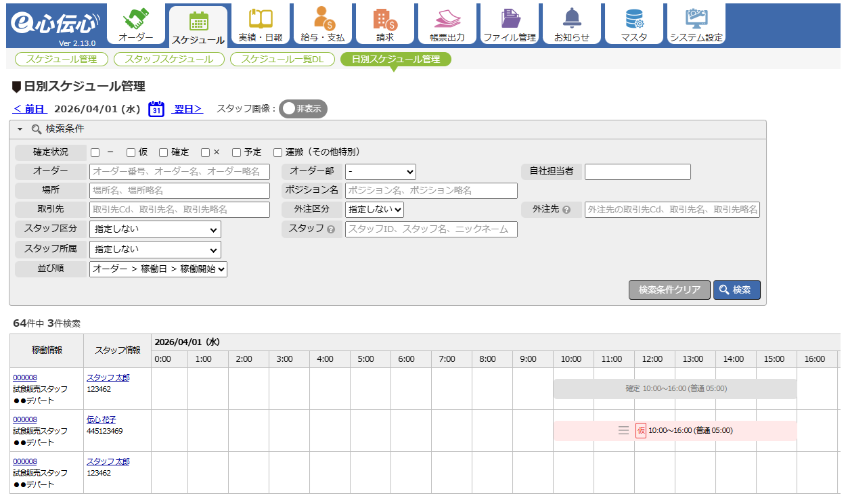Click the e心伝心 logo
This screenshot has width=850, height=504.
54,24
